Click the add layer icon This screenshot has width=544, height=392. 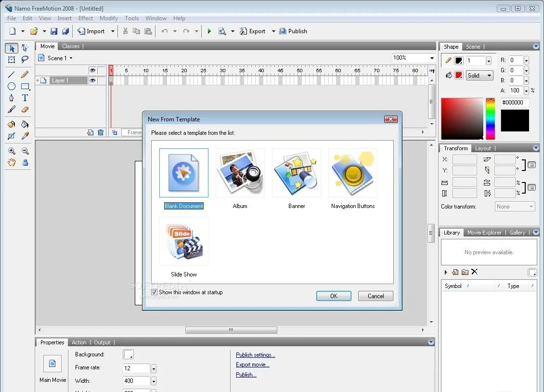90,132
